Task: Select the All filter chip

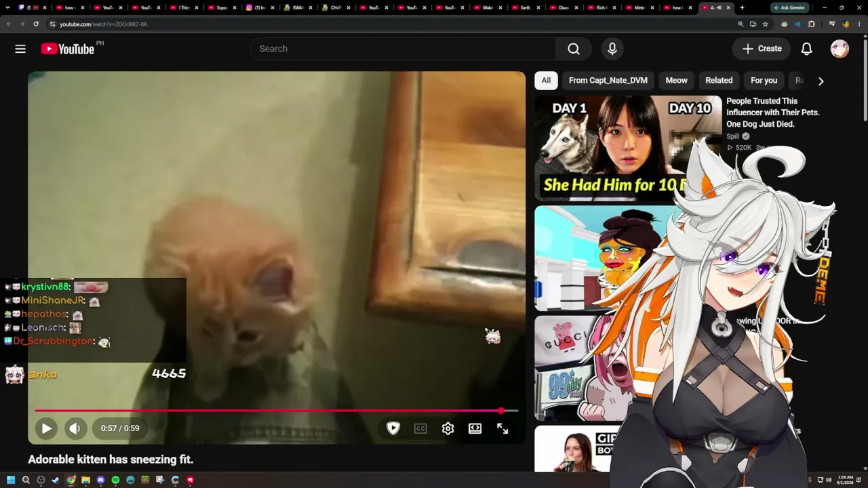Action: [x=546, y=81]
